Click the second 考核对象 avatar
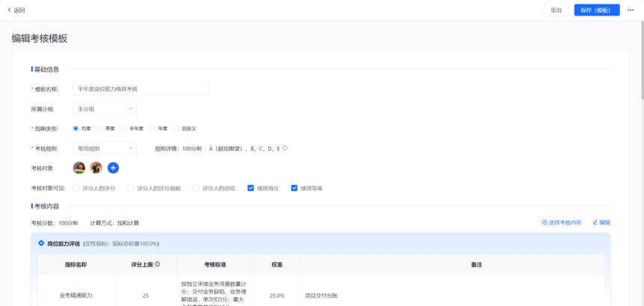 (96, 168)
